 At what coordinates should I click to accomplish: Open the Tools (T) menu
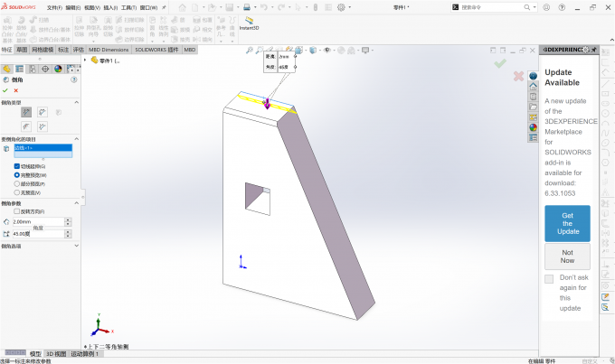click(128, 7)
